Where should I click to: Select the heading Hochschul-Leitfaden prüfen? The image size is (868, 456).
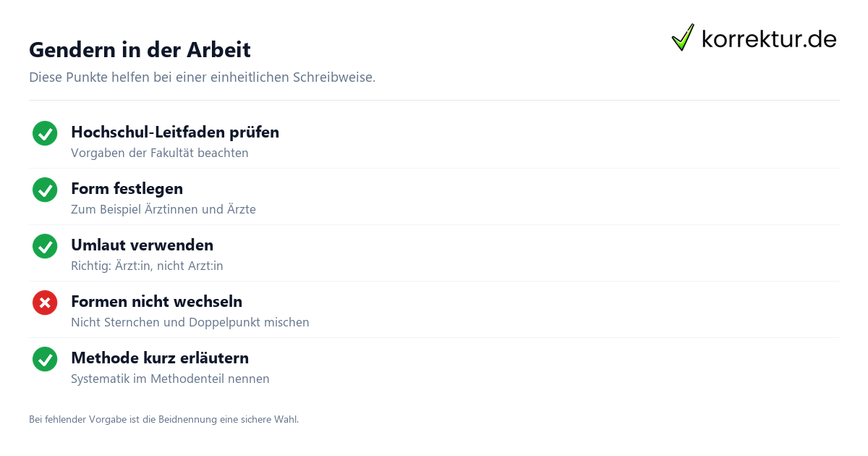[x=175, y=132]
